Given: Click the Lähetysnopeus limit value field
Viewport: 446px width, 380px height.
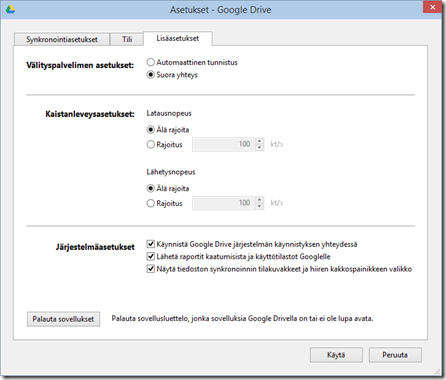Looking at the screenshot, I should coord(223,203).
